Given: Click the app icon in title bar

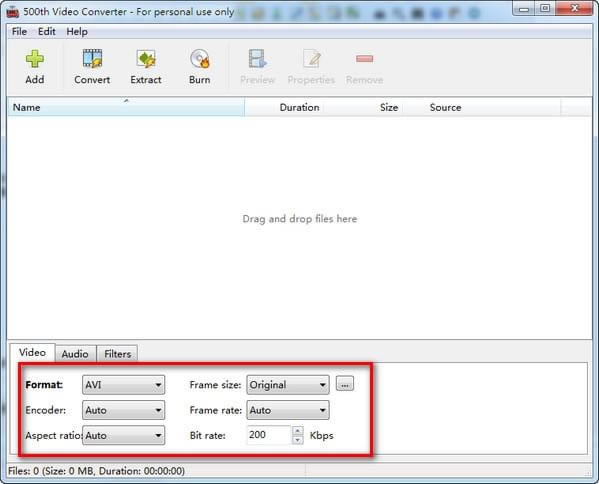Looking at the screenshot, I should point(13,12).
